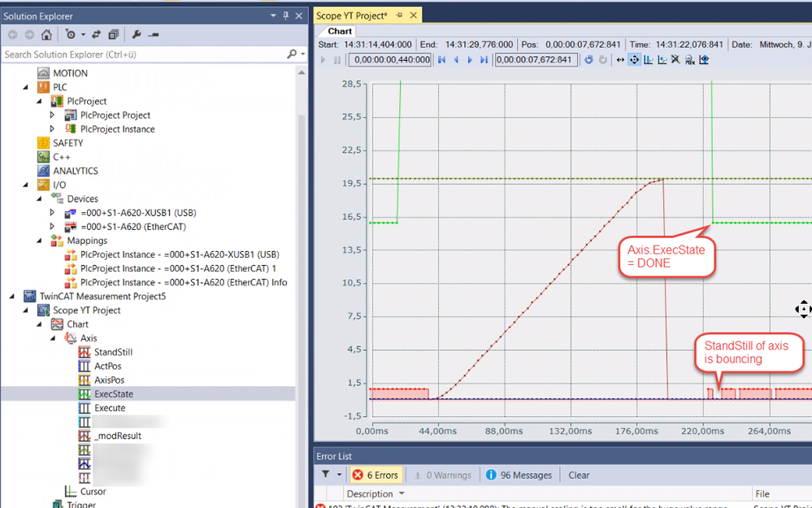
Task: Toggle the 6 Errors filter
Action: [x=376, y=475]
